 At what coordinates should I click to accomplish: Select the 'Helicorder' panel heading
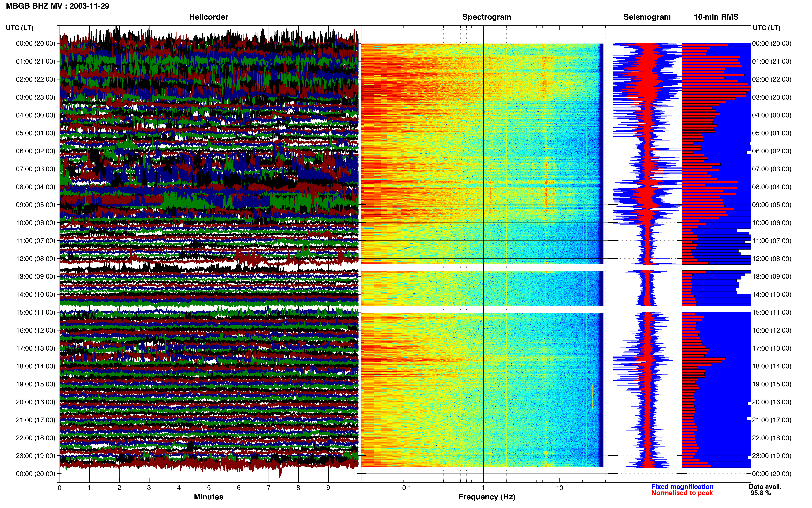(x=209, y=17)
